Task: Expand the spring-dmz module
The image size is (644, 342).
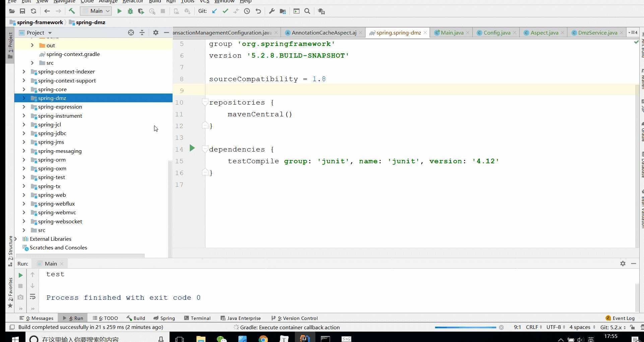Action: coord(24,98)
